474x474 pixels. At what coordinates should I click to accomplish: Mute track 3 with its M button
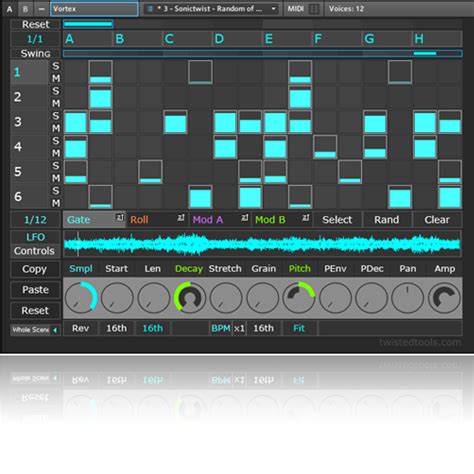click(x=56, y=128)
